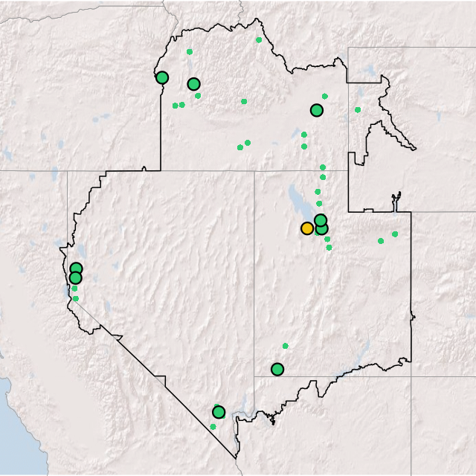
Task: Click the southernmost large green marker
Action: (219, 412)
